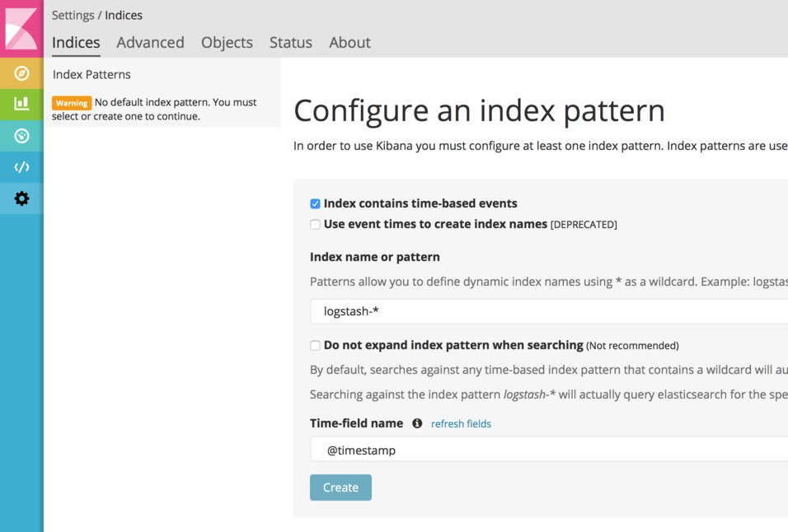Check Do not expand index pattern when searching
The height and width of the screenshot is (532, 788).
pyautogui.click(x=315, y=345)
